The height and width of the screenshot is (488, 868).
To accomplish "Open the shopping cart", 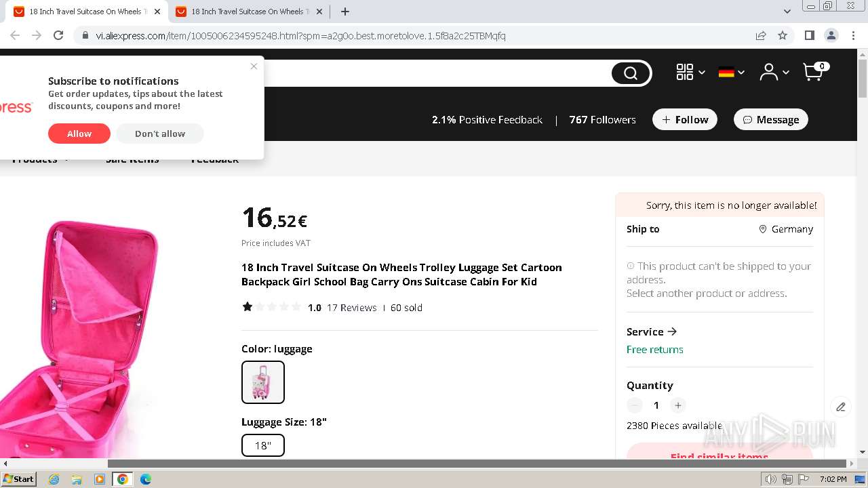I will tap(816, 71).
